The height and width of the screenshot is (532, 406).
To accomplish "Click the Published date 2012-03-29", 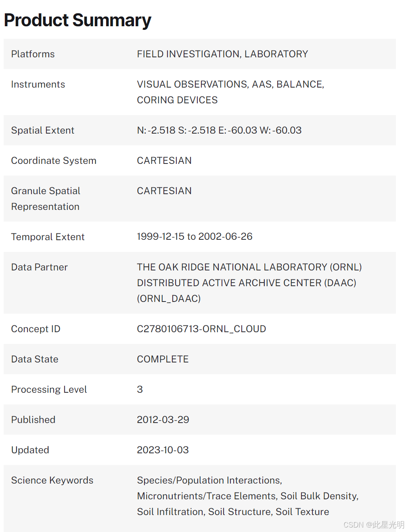I will click(x=163, y=420).
